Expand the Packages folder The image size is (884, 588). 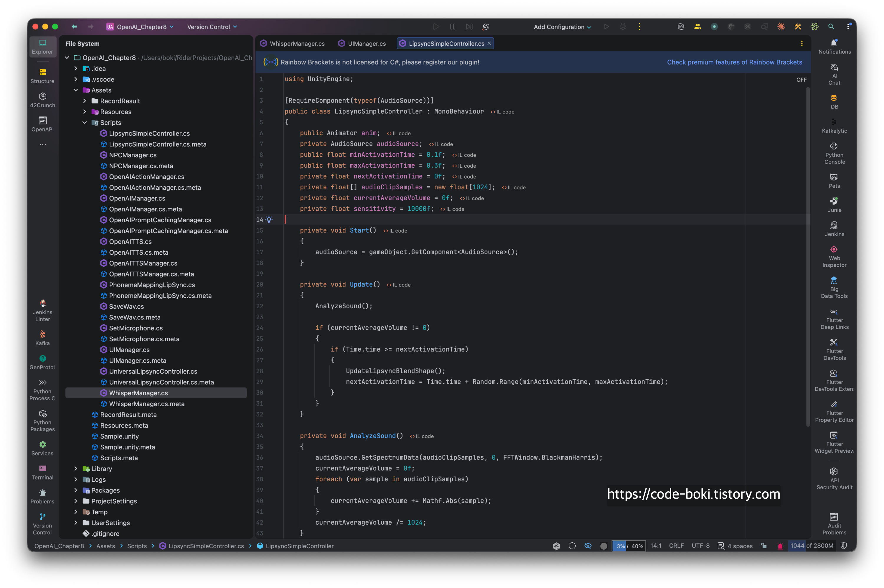[x=76, y=490]
